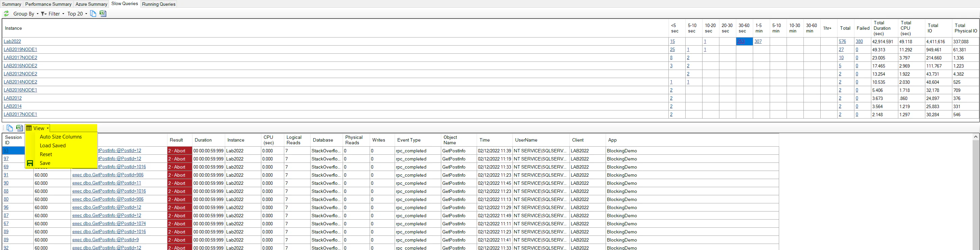Open the Group By dropdown

coord(26,14)
